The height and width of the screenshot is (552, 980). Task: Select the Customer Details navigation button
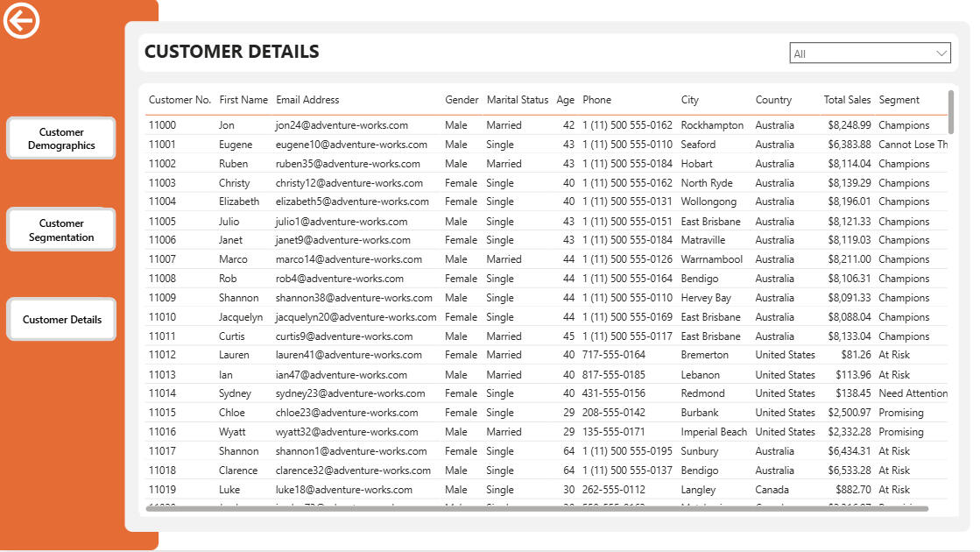click(61, 320)
